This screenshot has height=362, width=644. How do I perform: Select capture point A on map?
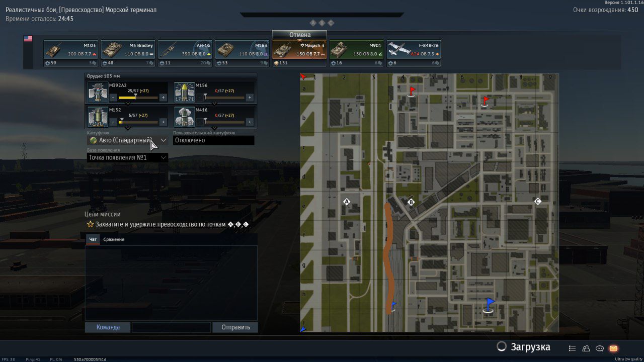(x=346, y=202)
